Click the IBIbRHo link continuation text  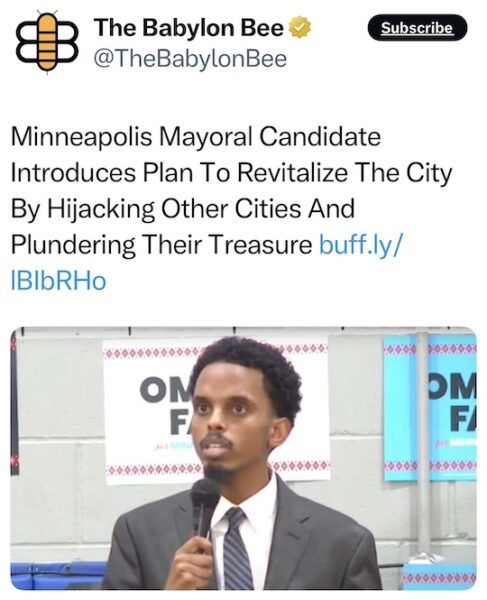tap(59, 280)
